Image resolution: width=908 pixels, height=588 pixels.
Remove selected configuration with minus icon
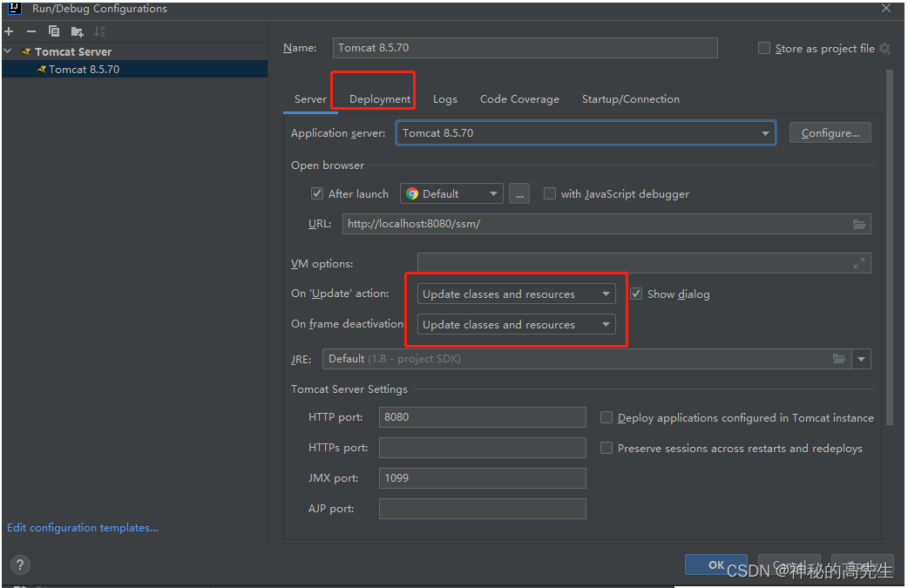(31, 31)
